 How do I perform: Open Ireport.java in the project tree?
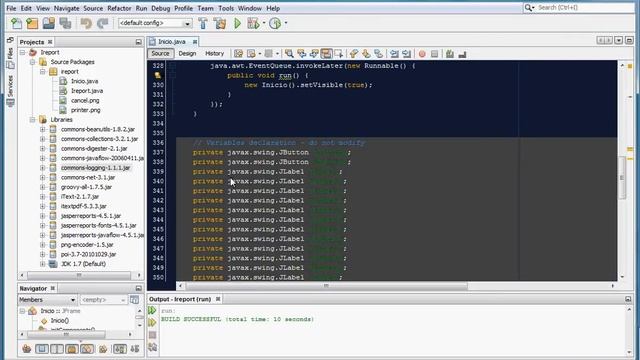click(87, 91)
